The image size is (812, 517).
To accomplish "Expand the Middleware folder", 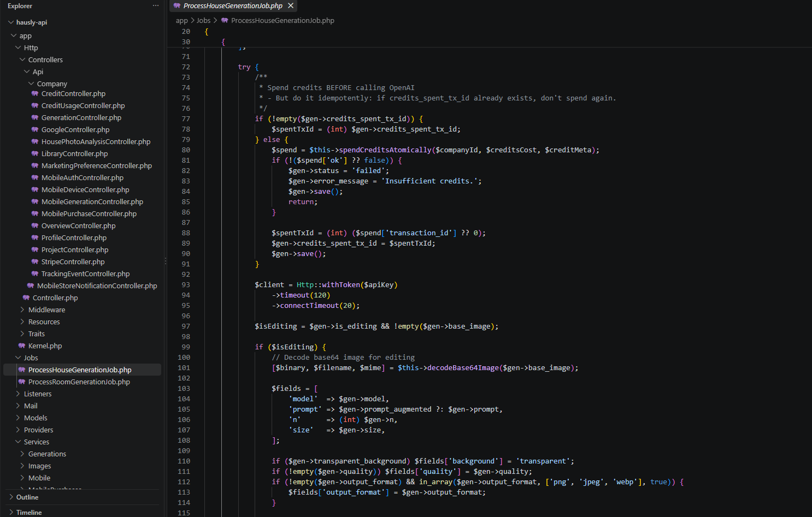I will tap(22, 310).
